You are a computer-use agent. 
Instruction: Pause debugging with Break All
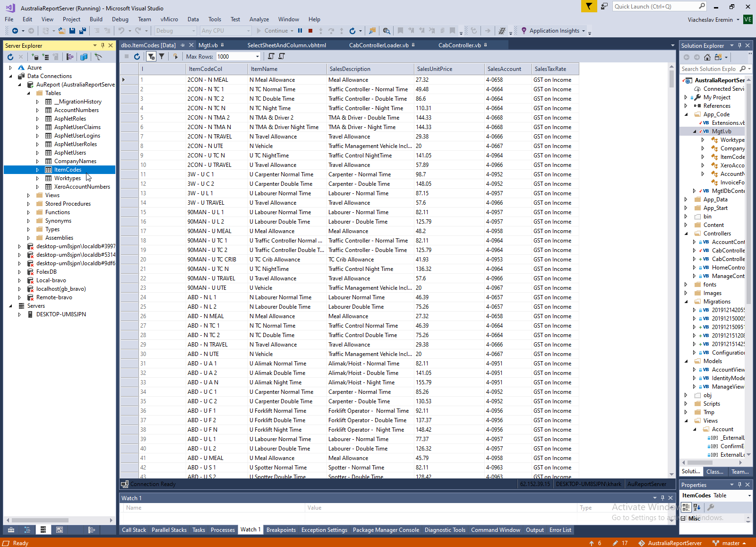300,31
